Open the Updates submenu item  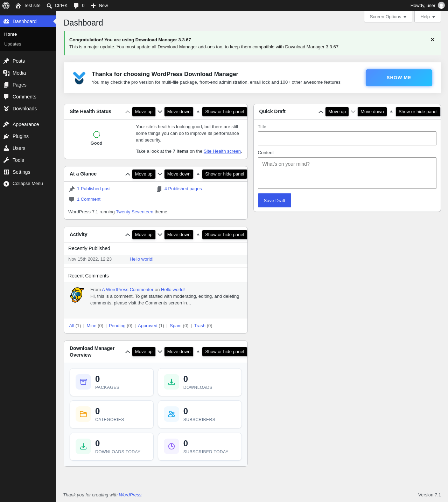(x=13, y=44)
